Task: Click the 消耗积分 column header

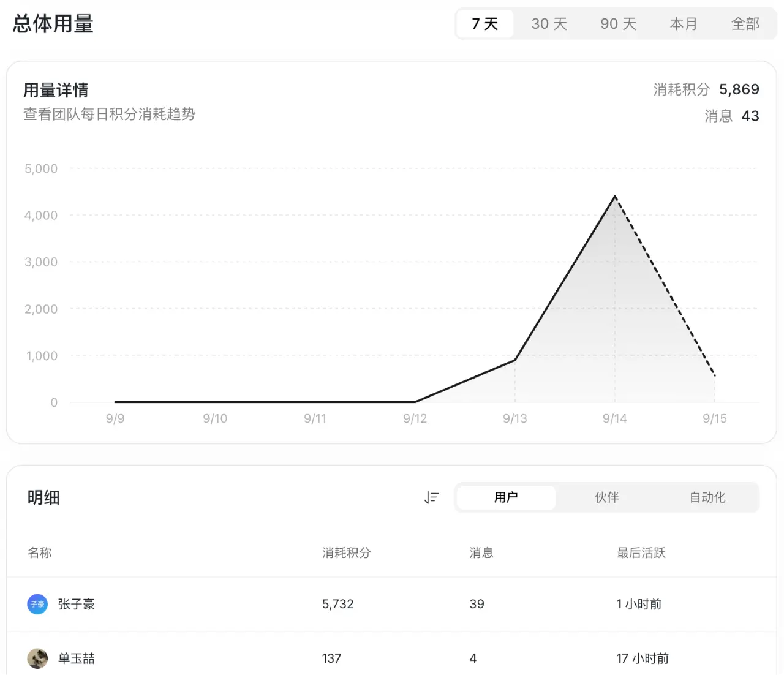Action: coord(347,552)
